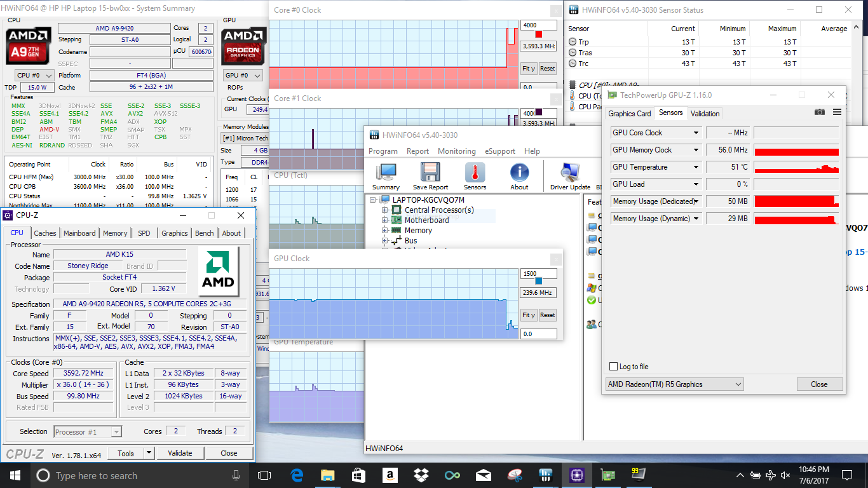The width and height of the screenshot is (868, 488).
Task: Expand the Central Processor(s) tree node
Action: click(x=384, y=210)
